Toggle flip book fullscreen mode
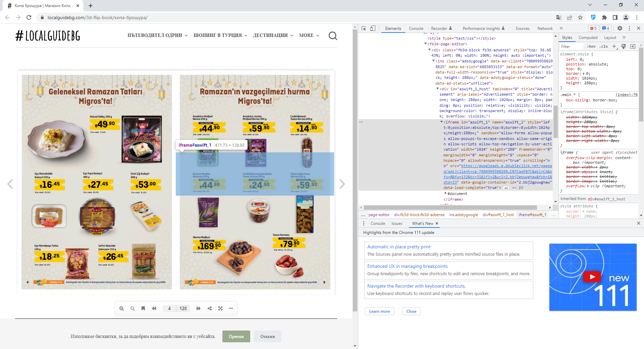Viewport: 644px width, 349px height. [220, 308]
